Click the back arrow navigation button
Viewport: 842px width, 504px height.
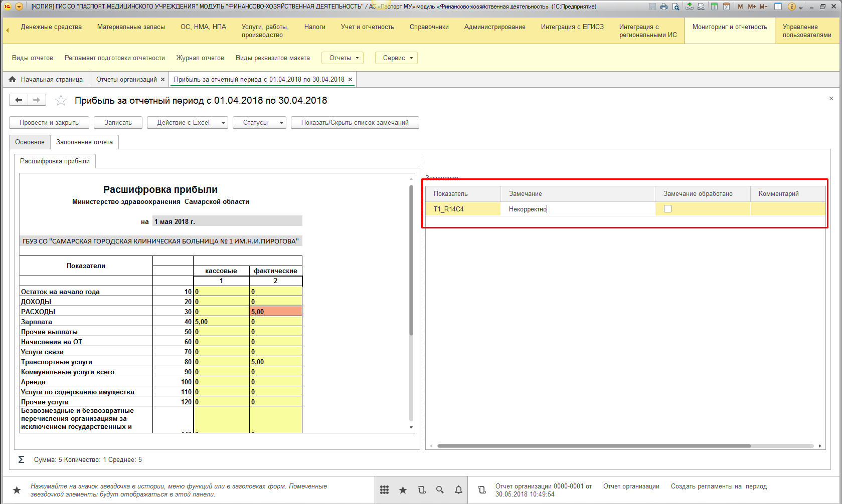(x=19, y=100)
